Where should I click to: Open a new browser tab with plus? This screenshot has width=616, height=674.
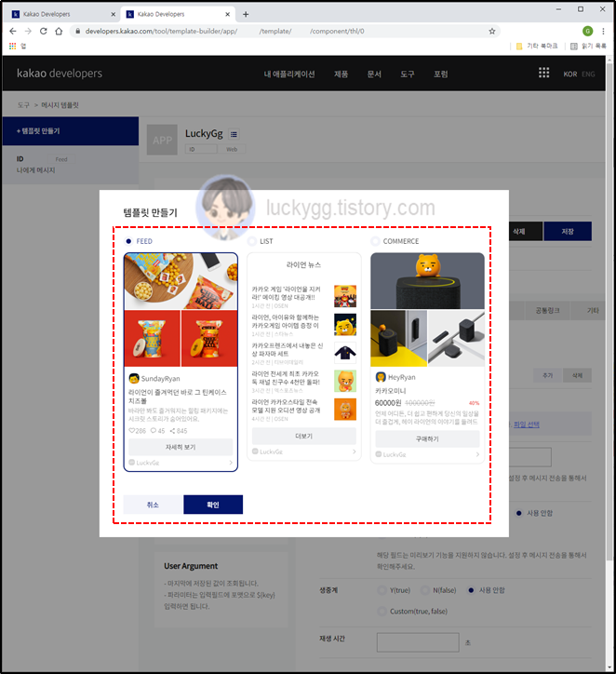(x=246, y=14)
